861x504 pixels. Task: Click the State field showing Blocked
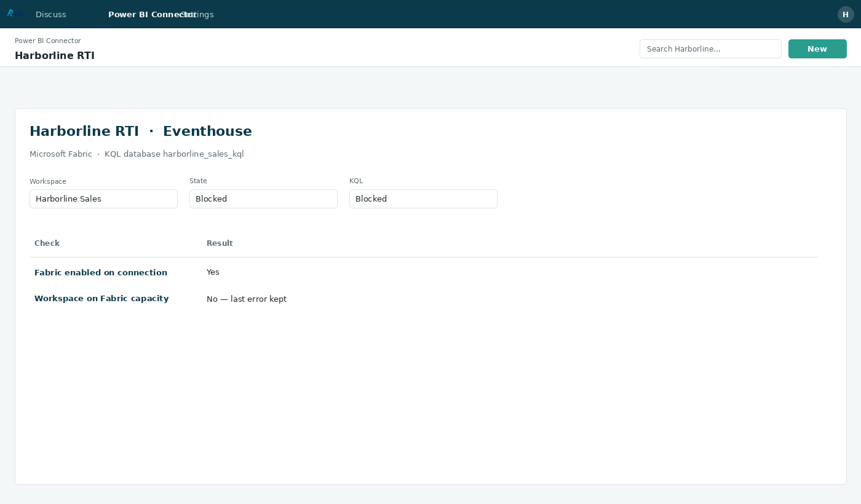tap(263, 199)
